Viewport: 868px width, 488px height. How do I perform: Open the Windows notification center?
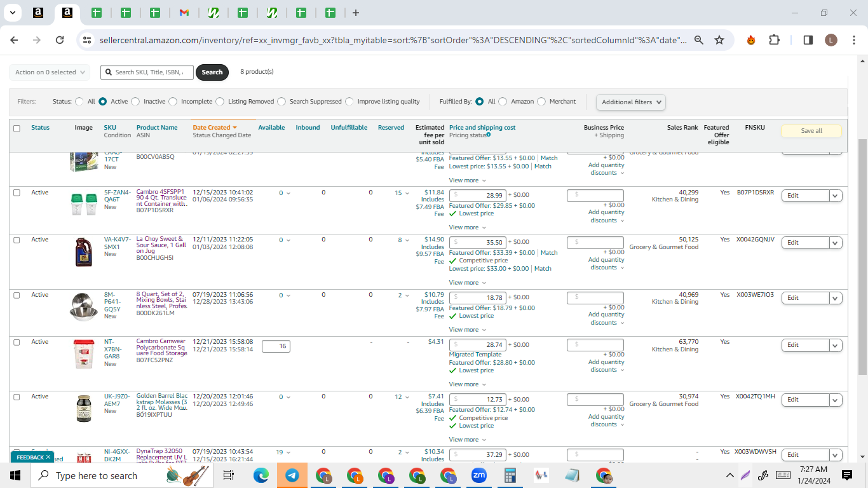847,475
